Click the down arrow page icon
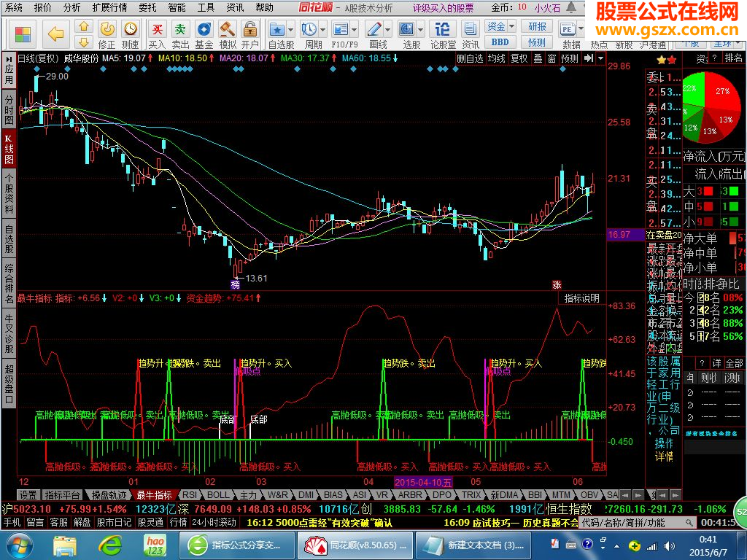Screen dimensions: 747x560 84,42
